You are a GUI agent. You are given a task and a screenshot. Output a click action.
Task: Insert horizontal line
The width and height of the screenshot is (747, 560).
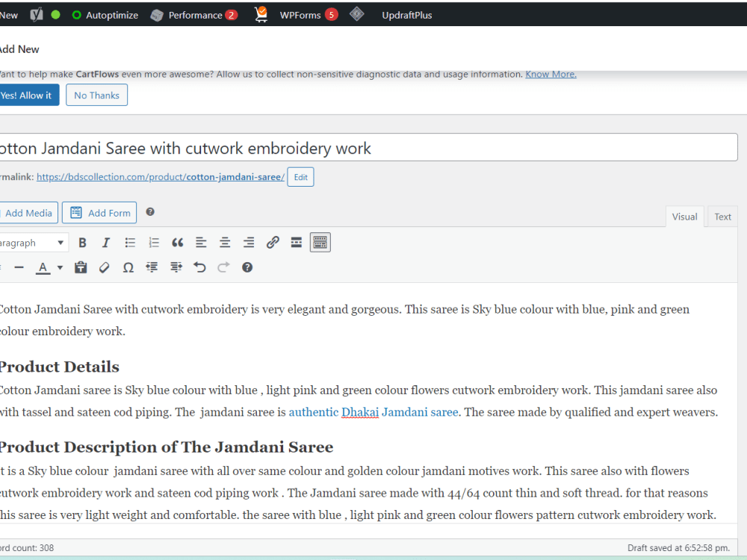(x=19, y=267)
